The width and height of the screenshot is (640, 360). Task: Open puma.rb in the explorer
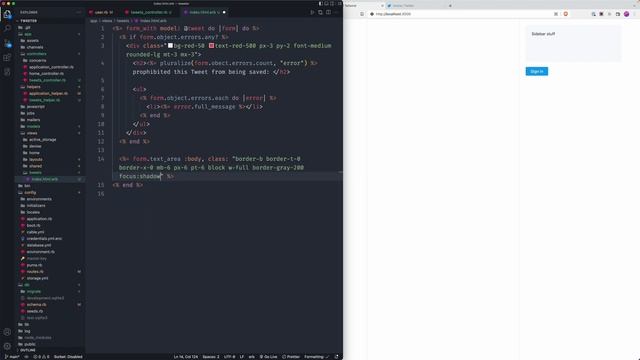point(34,265)
